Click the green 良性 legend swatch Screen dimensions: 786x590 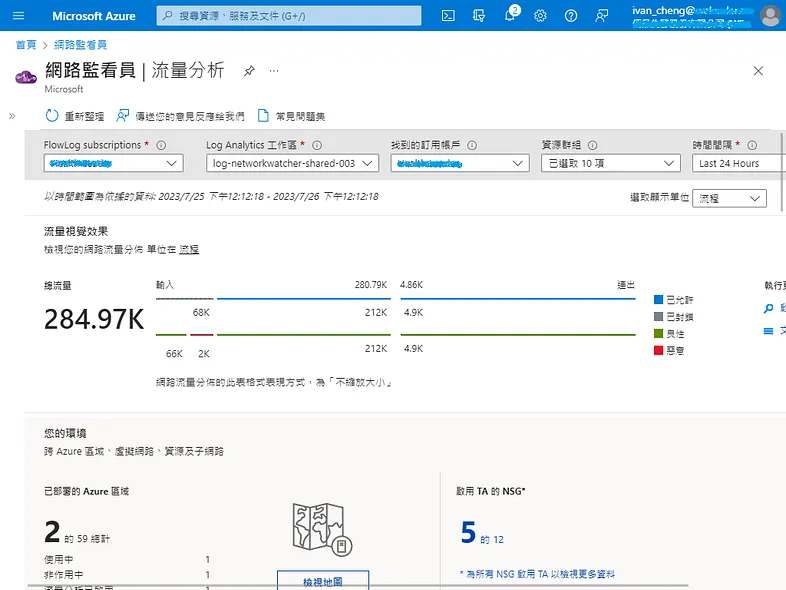pyautogui.click(x=659, y=334)
